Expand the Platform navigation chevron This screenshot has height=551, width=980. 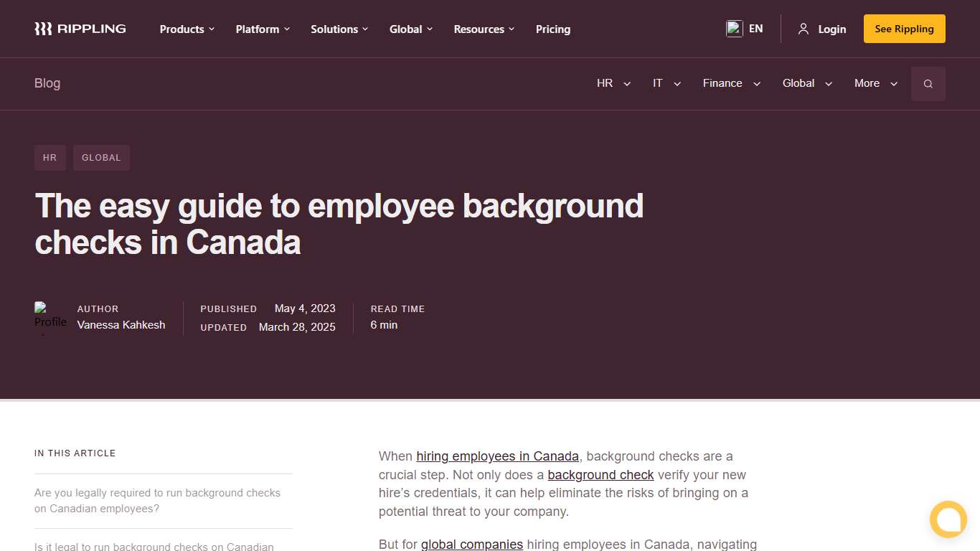click(287, 29)
